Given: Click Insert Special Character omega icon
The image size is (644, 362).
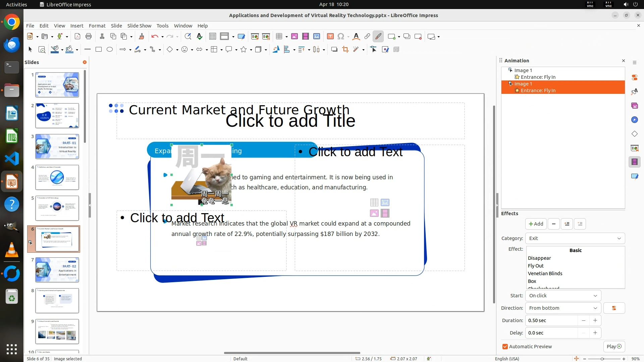Looking at the screenshot, I should point(341,37).
